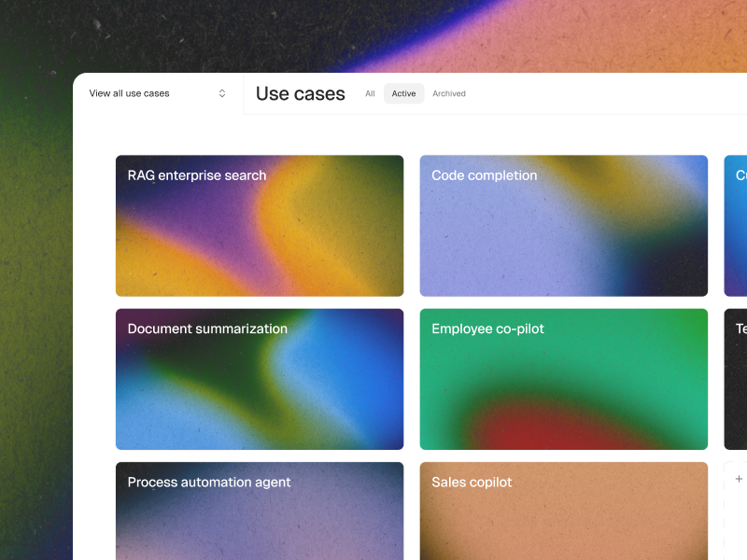Switch to the All filter tab

click(370, 94)
